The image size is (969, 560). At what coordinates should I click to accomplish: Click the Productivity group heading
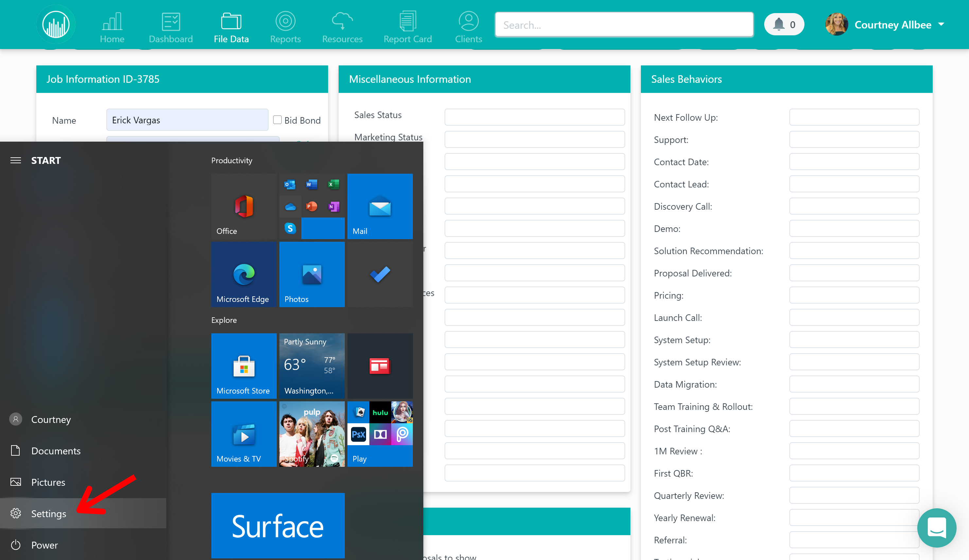(232, 160)
